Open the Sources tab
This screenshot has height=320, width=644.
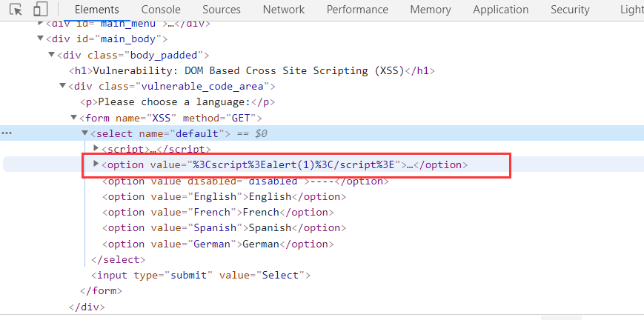pyautogui.click(x=221, y=10)
